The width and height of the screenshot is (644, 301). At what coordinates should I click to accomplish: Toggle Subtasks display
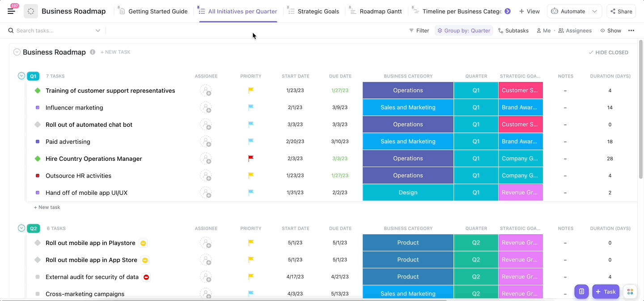(x=513, y=30)
